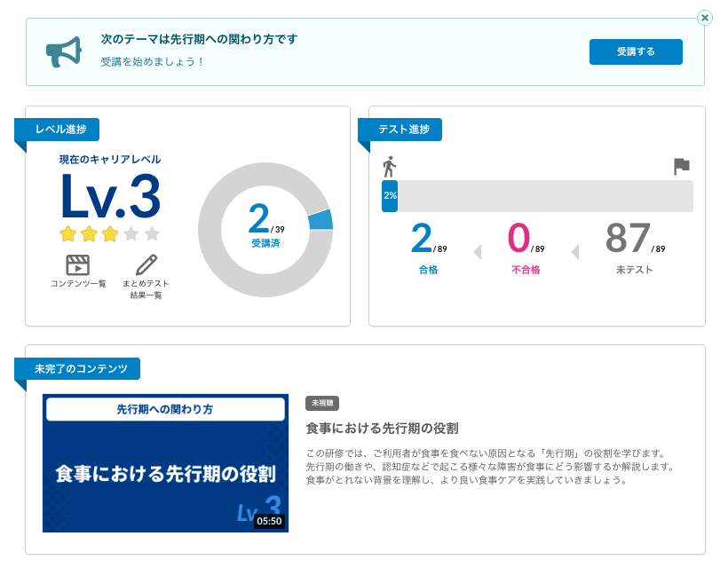The height and width of the screenshot is (583, 728).
Task: Click the last gray star
Action: coord(152,233)
